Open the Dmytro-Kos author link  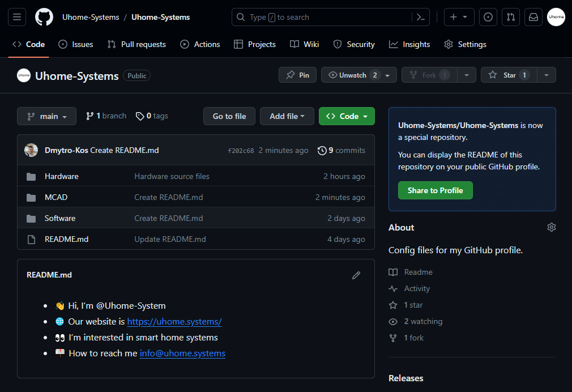pos(66,150)
